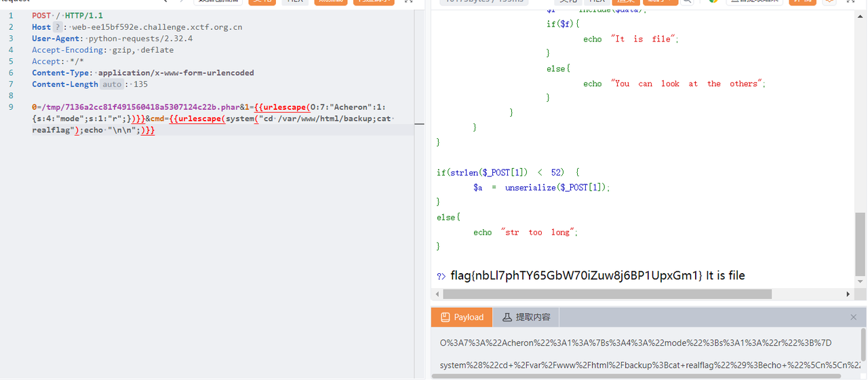This screenshot has width=868, height=383.
Task: Click the flag text in the response
Action: pyautogui.click(x=576, y=276)
